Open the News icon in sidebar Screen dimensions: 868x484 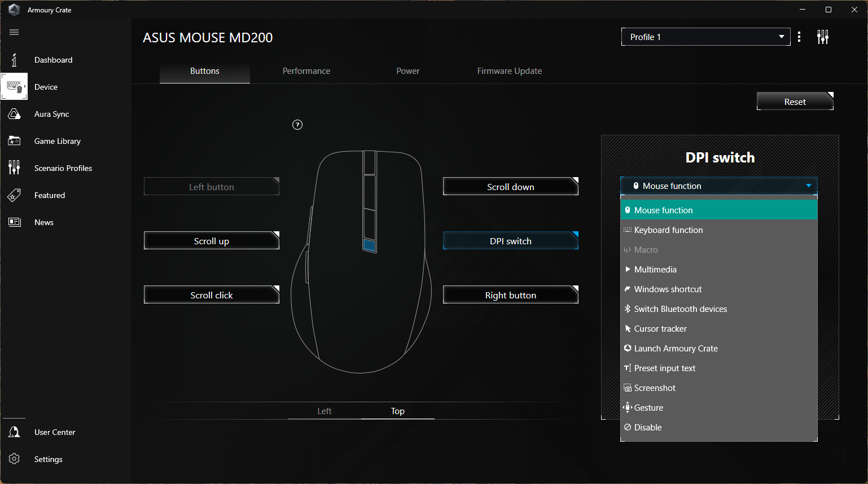pos(14,222)
